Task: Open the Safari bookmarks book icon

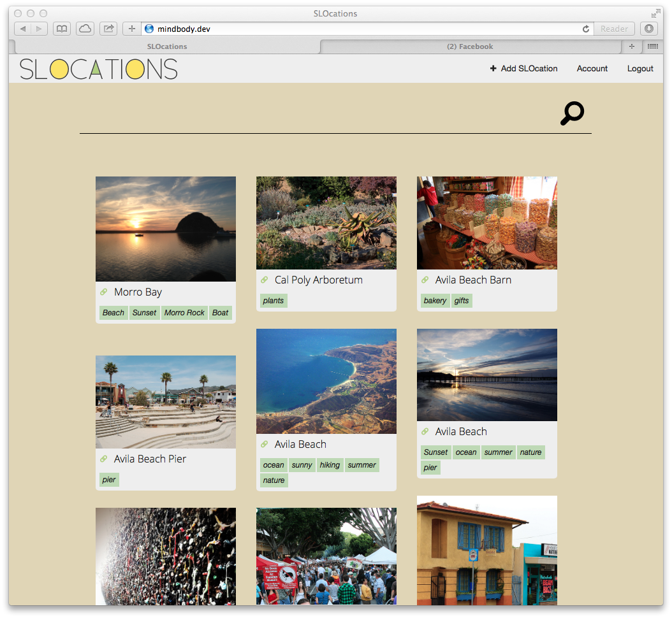Action: point(62,29)
